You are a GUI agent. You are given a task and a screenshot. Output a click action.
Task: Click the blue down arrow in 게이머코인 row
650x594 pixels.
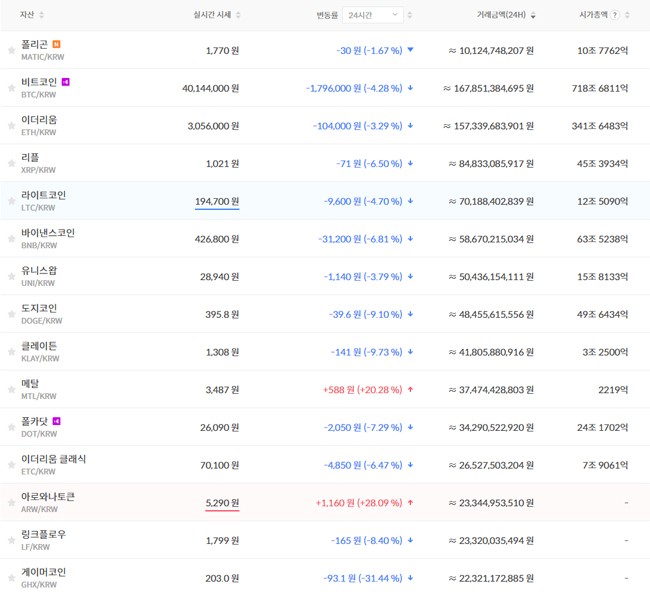tap(410, 578)
